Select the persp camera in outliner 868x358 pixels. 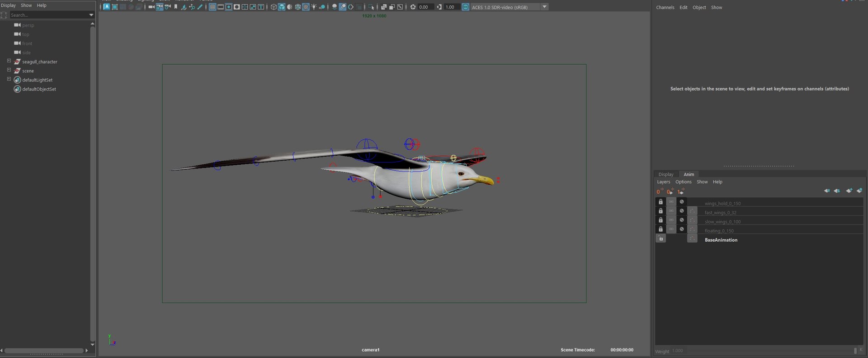(x=28, y=25)
